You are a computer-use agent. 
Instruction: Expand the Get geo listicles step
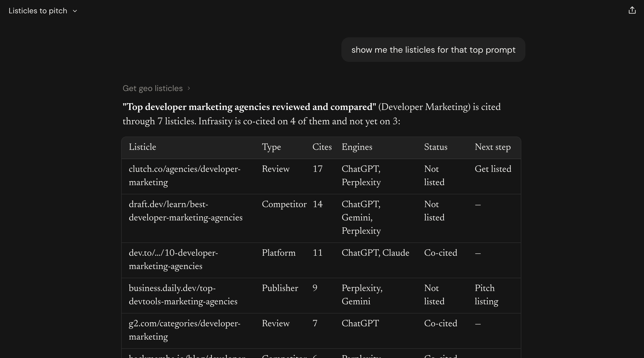[156, 88]
